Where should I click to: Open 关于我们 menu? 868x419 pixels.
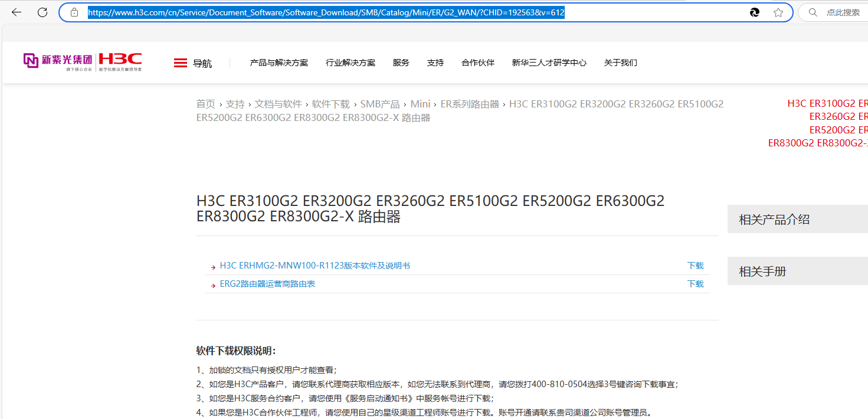tap(621, 63)
